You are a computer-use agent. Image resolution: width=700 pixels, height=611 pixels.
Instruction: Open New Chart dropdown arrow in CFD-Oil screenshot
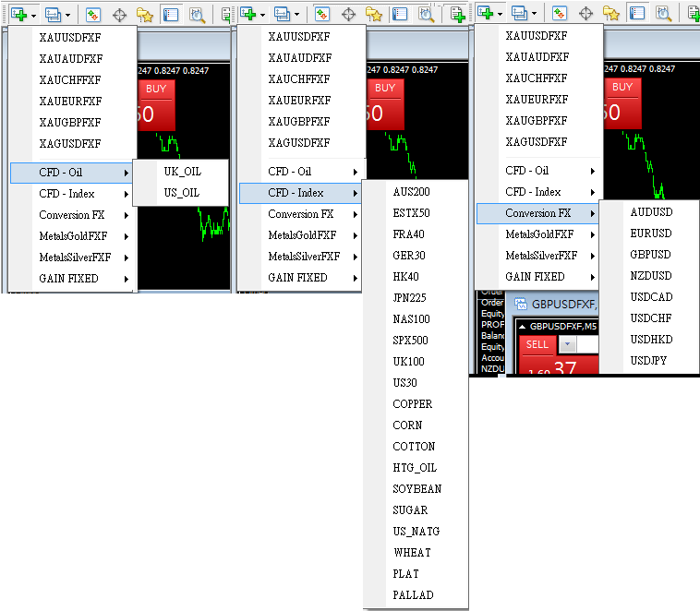point(33,16)
